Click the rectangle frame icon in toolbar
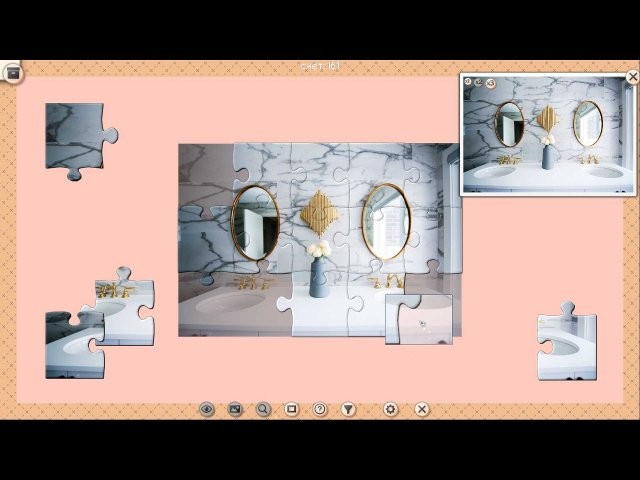This screenshot has height=480, width=640. pos(291,409)
